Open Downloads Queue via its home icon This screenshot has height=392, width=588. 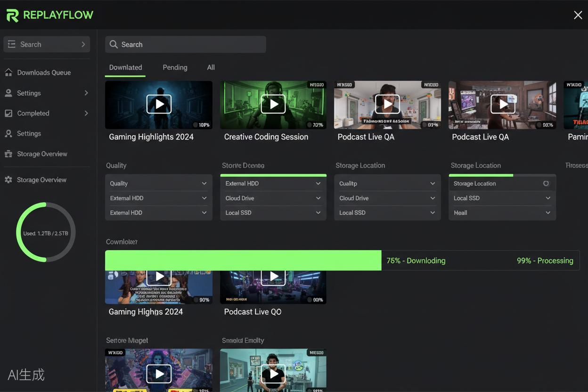pyautogui.click(x=8, y=72)
